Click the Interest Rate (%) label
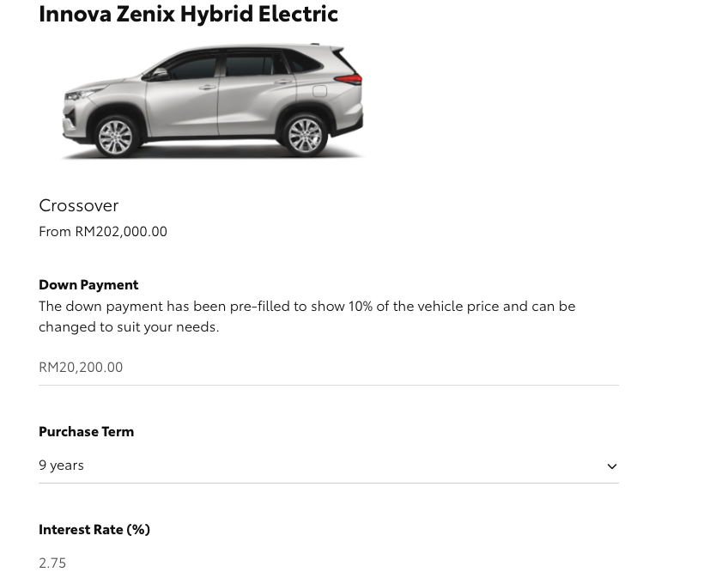728x572 pixels. coord(94,530)
